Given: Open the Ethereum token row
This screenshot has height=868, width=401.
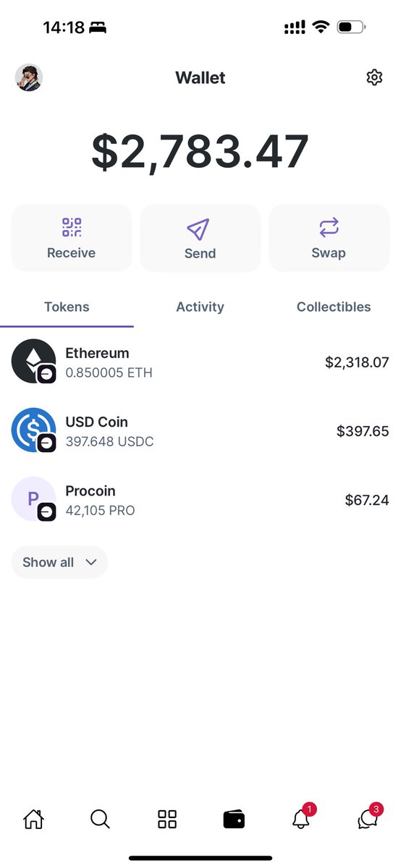Looking at the screenshot, I should (x=200, y=362).
